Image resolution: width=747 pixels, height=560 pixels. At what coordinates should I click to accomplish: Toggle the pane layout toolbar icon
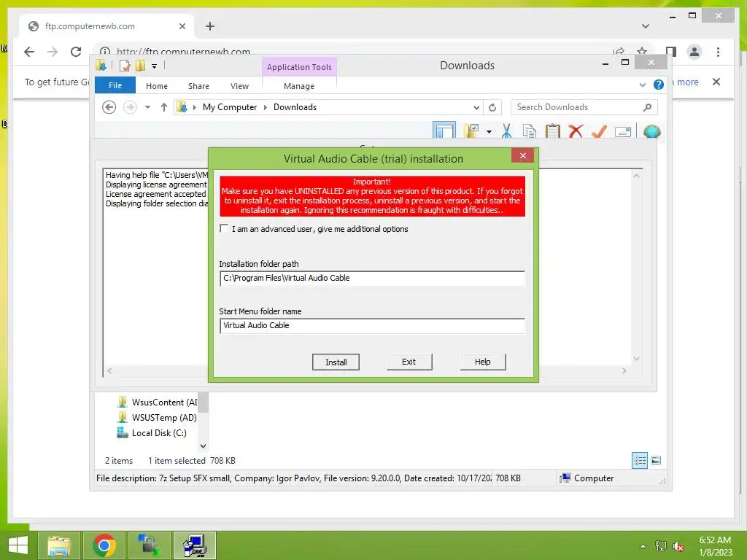tap(444, 131)
